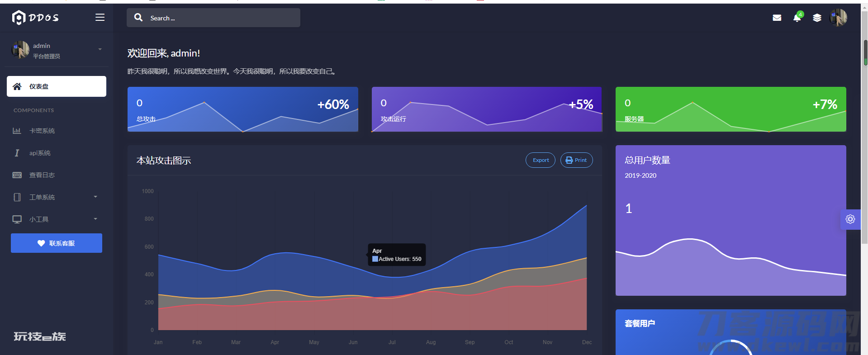Click the monitor icon for 小工具
This screenshot has height=355, width=868.
pyautogui.click(x=17, y=219)
